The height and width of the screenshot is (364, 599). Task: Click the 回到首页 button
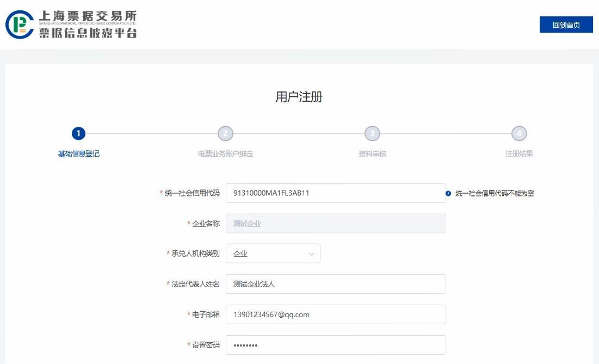click(566, 24)
